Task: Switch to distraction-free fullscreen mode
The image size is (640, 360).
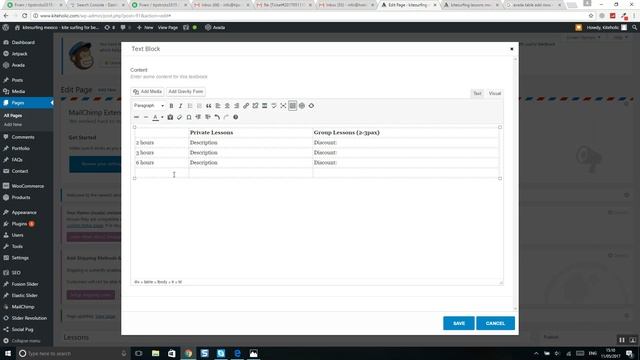Action: [x=283, y=106]
